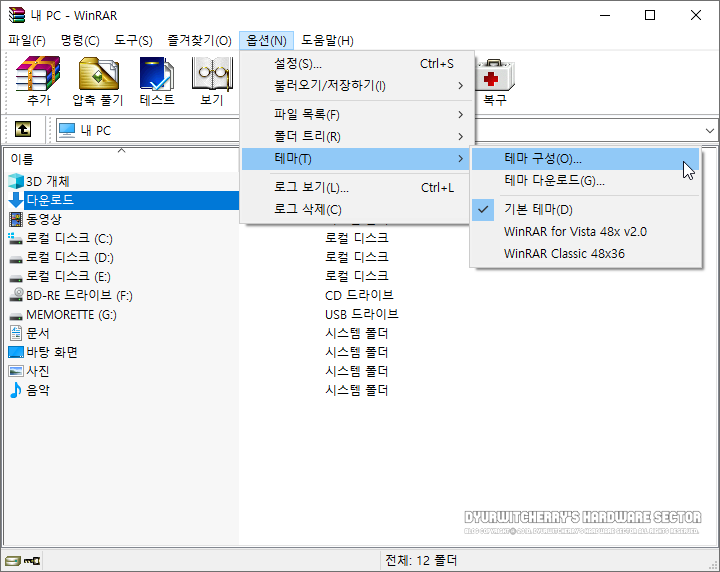
Task: Click the disk icon in status bar
Action: pos(12,561)
